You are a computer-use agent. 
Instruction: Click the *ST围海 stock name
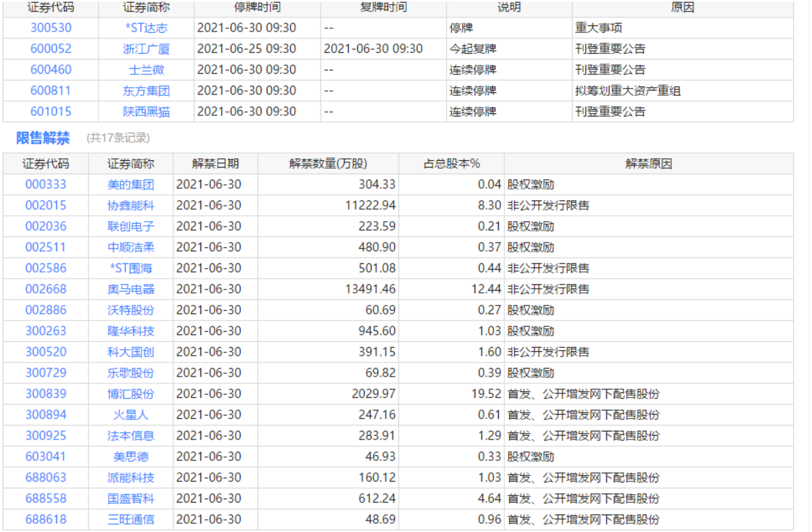pos(131,268)
